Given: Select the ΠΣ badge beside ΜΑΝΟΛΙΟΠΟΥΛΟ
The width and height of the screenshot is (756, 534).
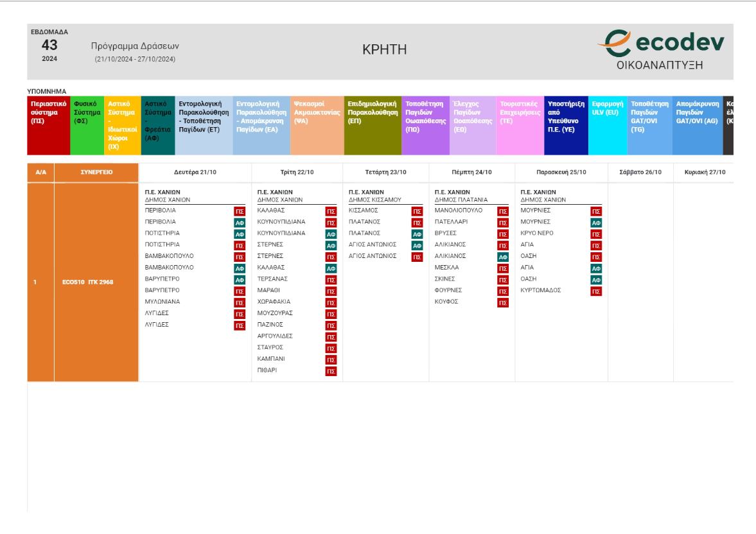Looking at the screenshot, I should click(x=503, y=211).
